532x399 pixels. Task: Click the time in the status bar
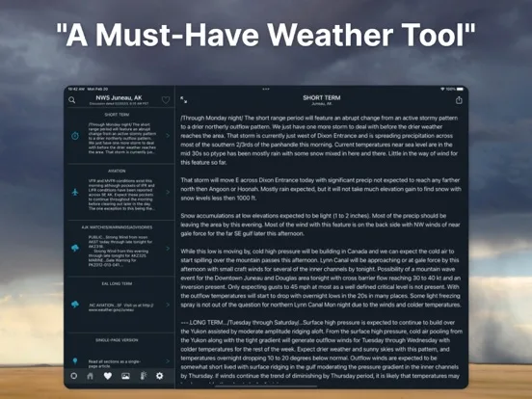click(x=76, y=89)
